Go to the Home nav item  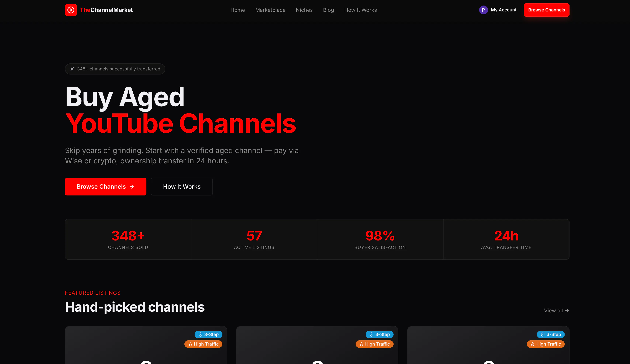pyautogui.click(x=238, y=10)
